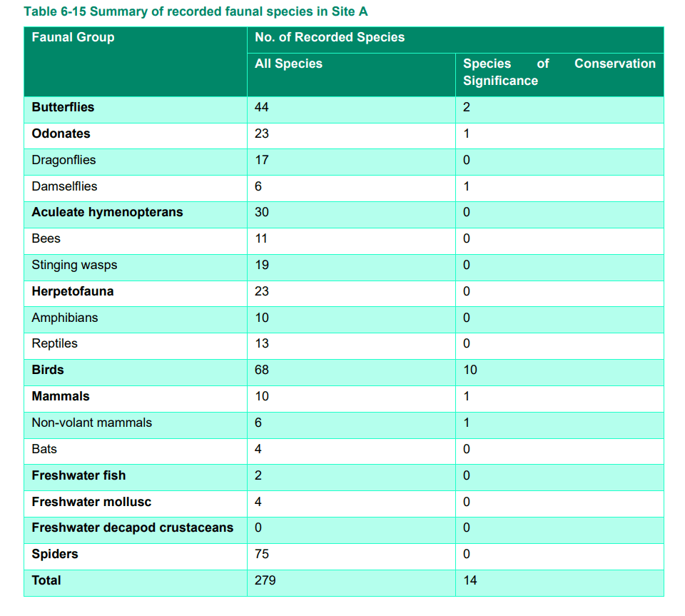Click the Damselflies row label

(65, 186)
